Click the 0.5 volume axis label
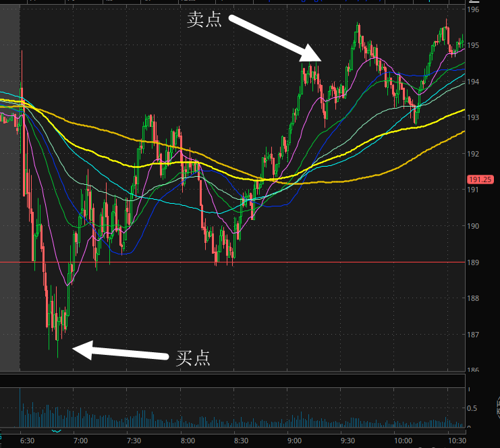The height and width of the screenshot is (448, 500). click(472, 408)
